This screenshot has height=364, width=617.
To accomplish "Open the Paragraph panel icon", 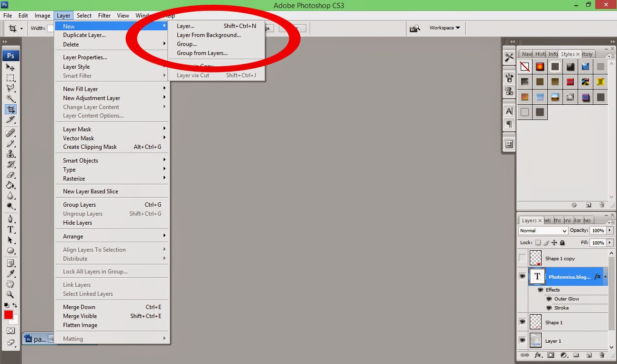I will (509, 124).
